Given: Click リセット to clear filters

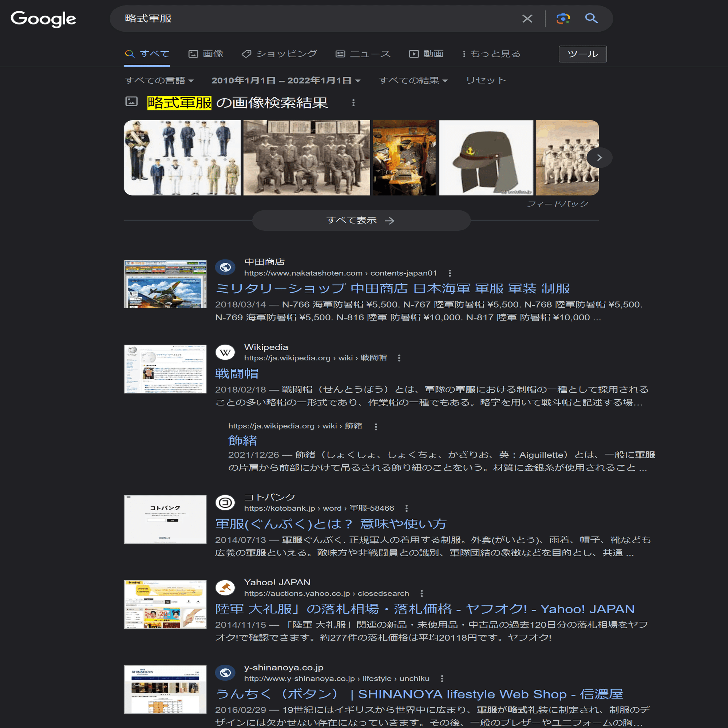Looking at the screenshot, I should click(486, 80).
